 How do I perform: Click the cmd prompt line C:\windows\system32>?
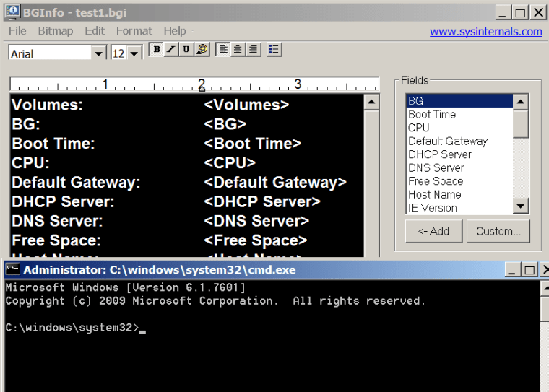(72, 327)
